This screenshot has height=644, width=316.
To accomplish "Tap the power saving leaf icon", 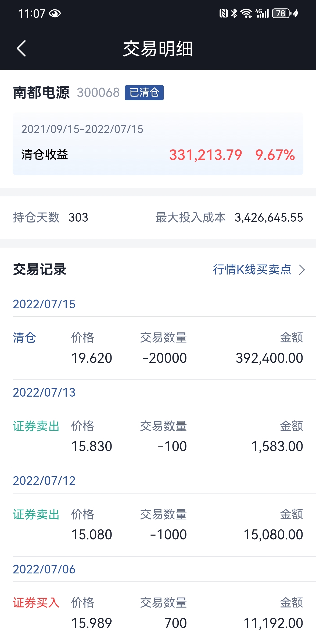I will point(296,13).
